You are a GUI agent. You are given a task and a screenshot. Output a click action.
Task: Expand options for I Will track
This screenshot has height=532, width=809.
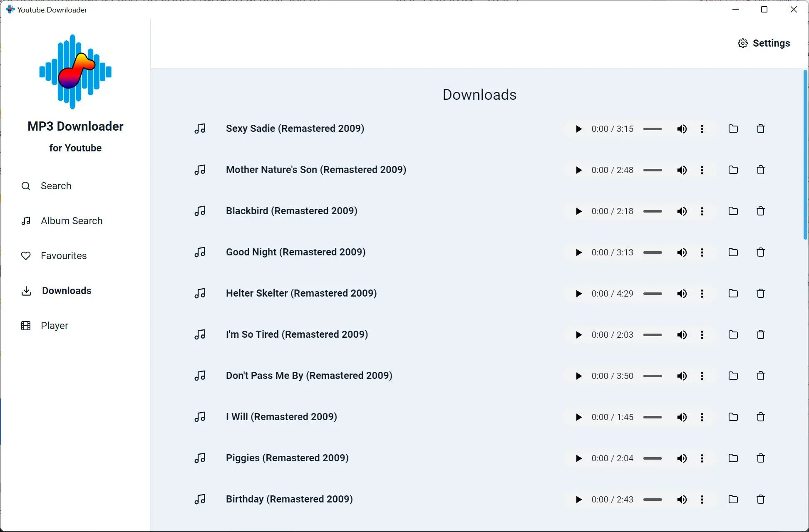[x=703, y=416]
